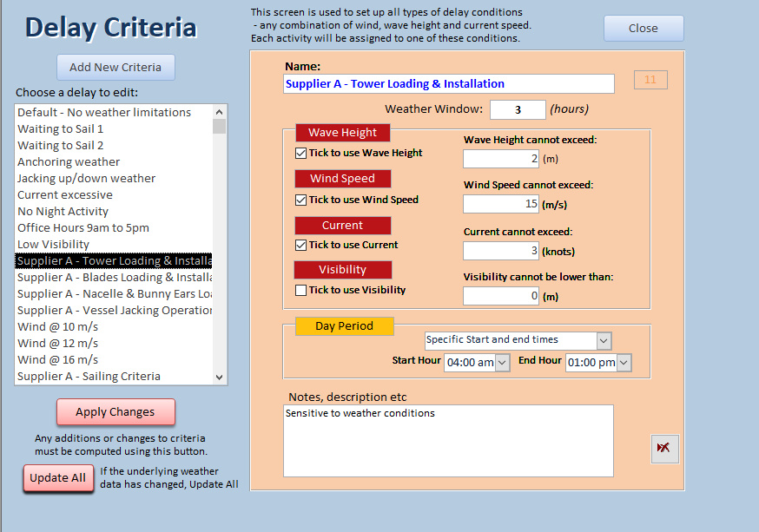Select 'Default - No weather limitations' in list
This screenshot has width=759, height=532.
pyautogui.click(x=114, y=112)
